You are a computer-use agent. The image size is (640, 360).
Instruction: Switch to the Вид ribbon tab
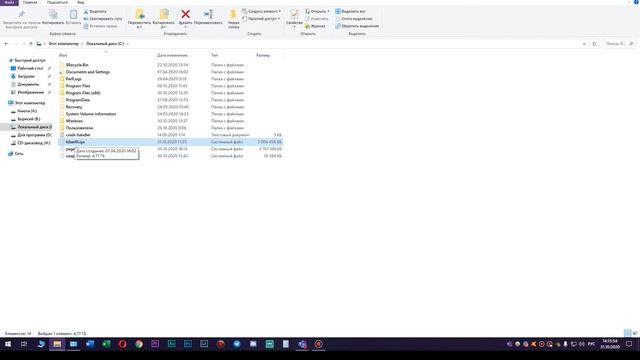coord(80,2)
